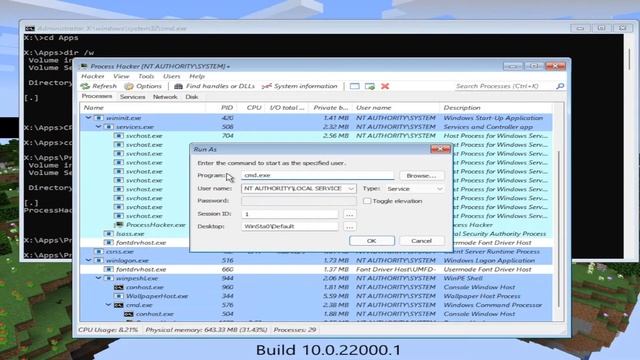Screen dimensions: 640x360
Task: Select conhost.exe row with PID 504
Action: click(316, 314)
